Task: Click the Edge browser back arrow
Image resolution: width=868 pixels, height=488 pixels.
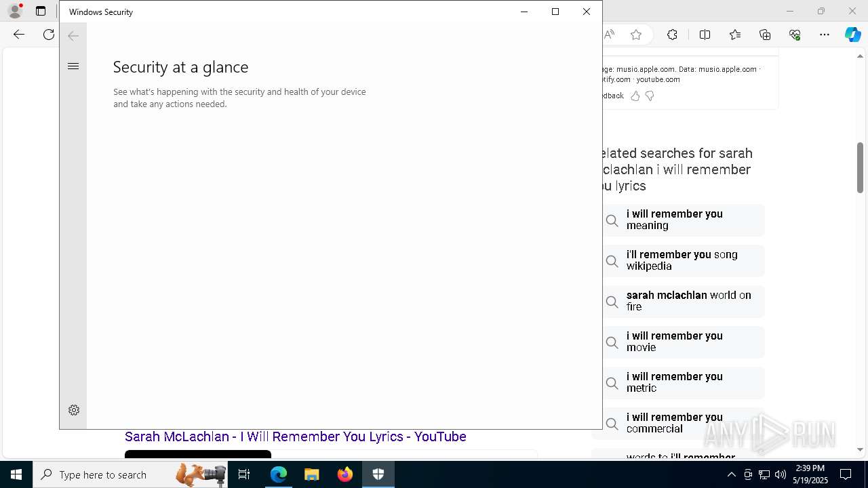Action: point(19,35)
